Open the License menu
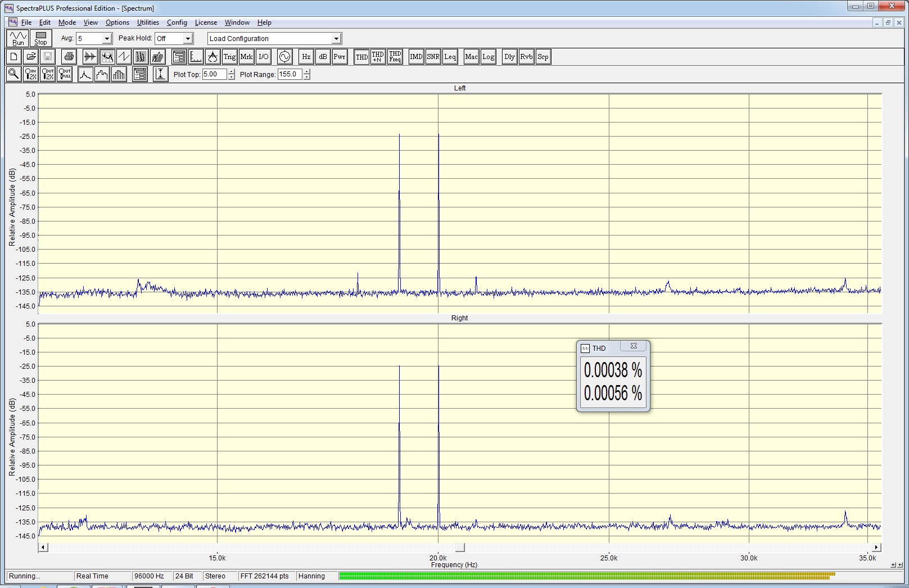 (206, 22)
